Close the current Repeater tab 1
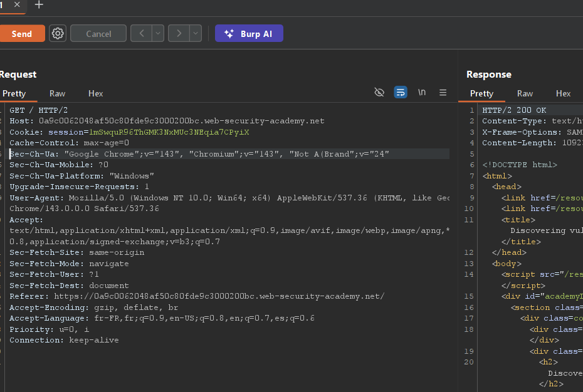This screenshot has height=392, width=583. click(x=17, y=5)
